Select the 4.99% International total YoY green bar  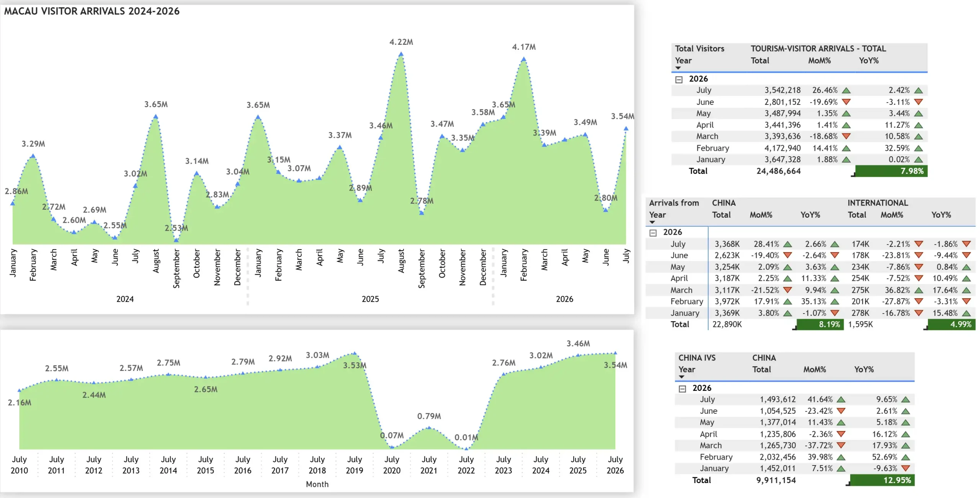click(952, 325)
